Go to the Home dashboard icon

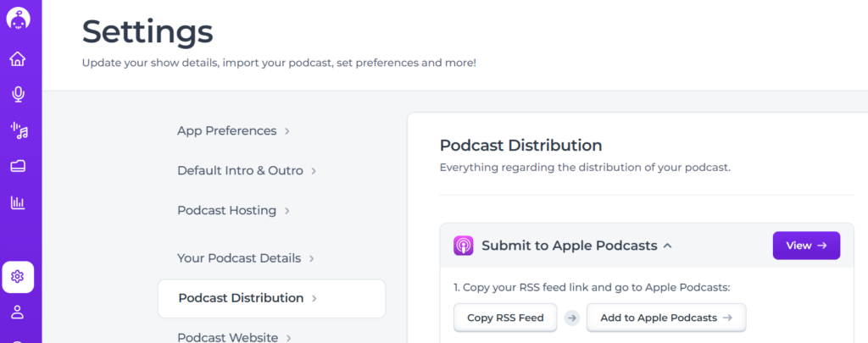(18, 59)
